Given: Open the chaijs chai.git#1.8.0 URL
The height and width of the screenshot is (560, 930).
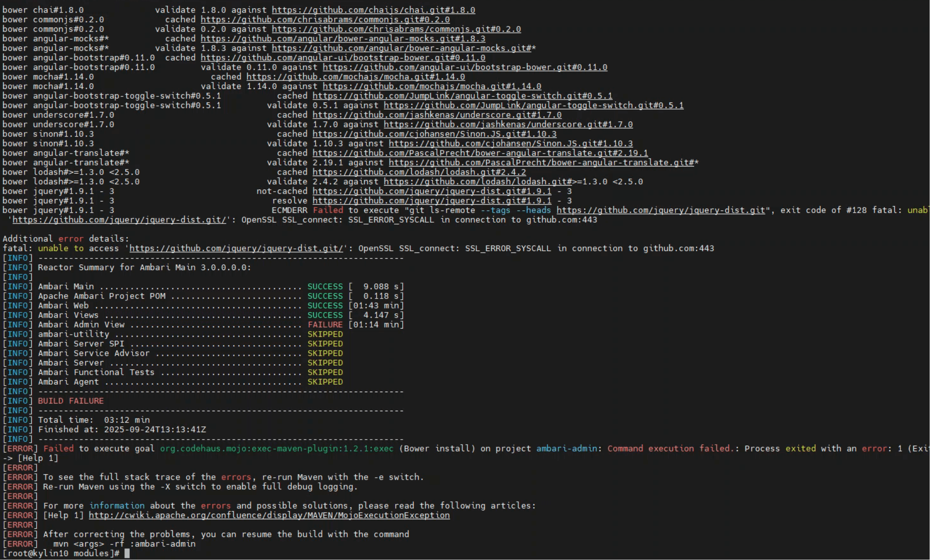Looking at the screenshot, I should tap(373, 10).
